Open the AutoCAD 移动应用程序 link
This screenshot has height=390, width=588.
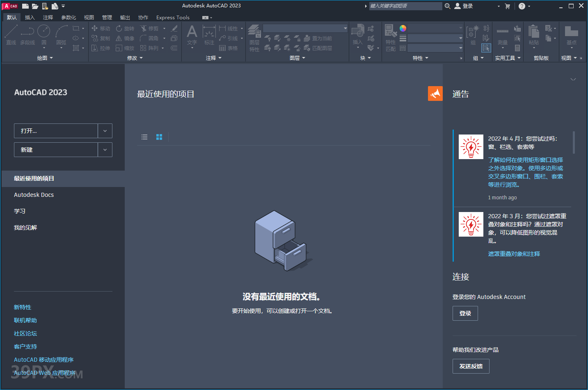44,360
